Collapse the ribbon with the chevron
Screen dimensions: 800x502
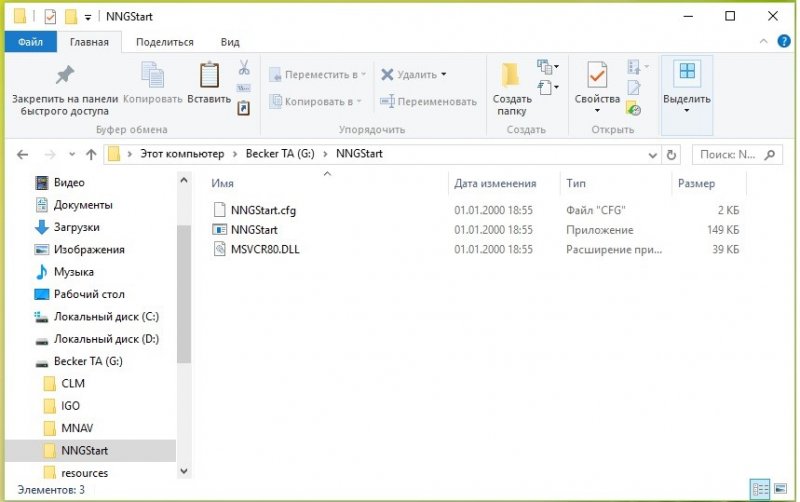[762, 41]
